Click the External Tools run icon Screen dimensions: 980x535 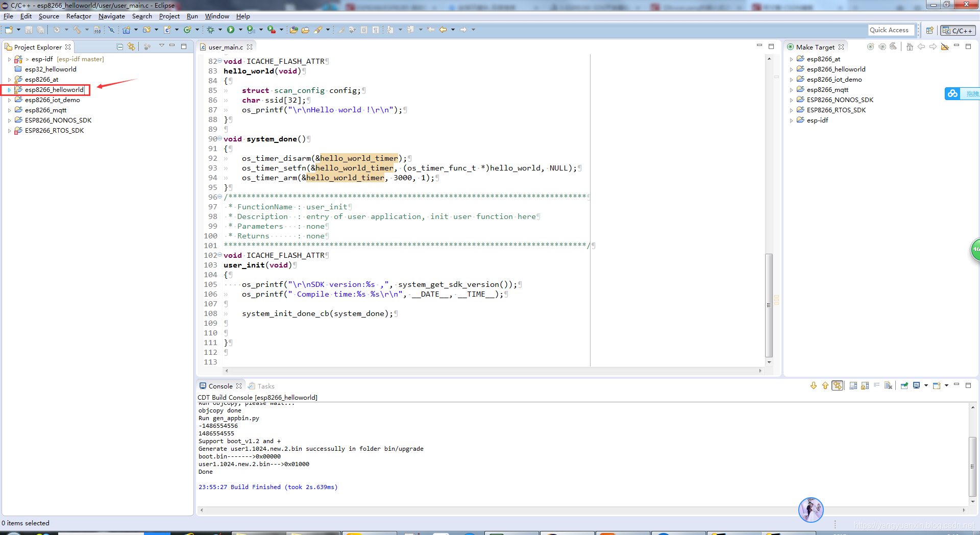272,30
